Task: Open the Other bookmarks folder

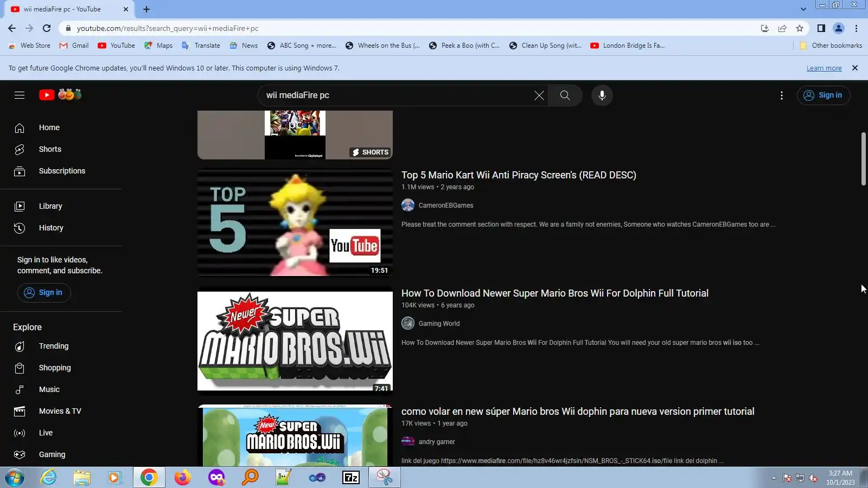Action: click(x=831, y=46)
